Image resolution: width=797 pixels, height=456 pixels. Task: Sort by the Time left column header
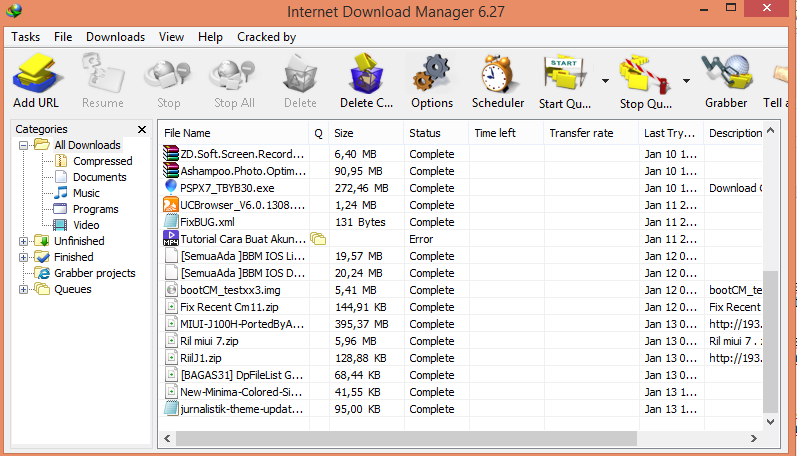click(506, 133)
